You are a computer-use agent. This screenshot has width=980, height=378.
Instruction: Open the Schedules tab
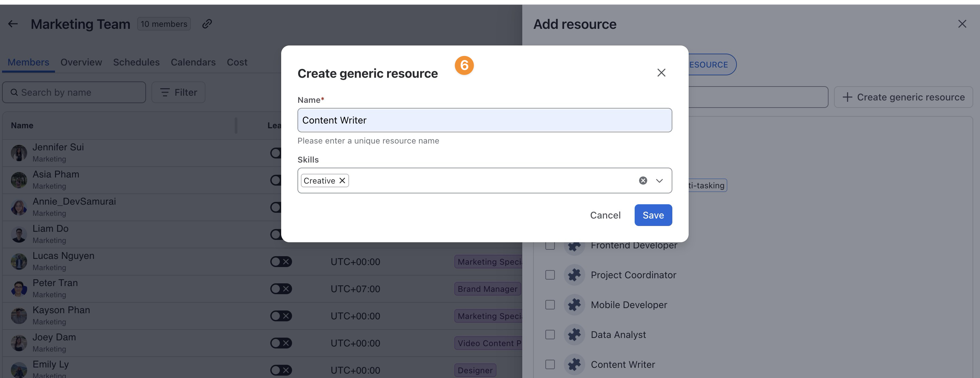(136, 62)
